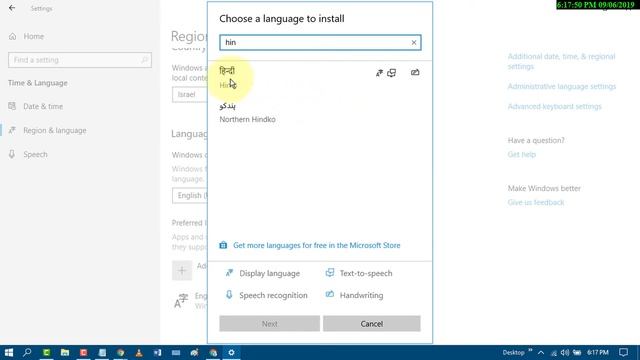Click the Handwriting legend icon
Screen dimensions: 640x360
click(329, 294)
